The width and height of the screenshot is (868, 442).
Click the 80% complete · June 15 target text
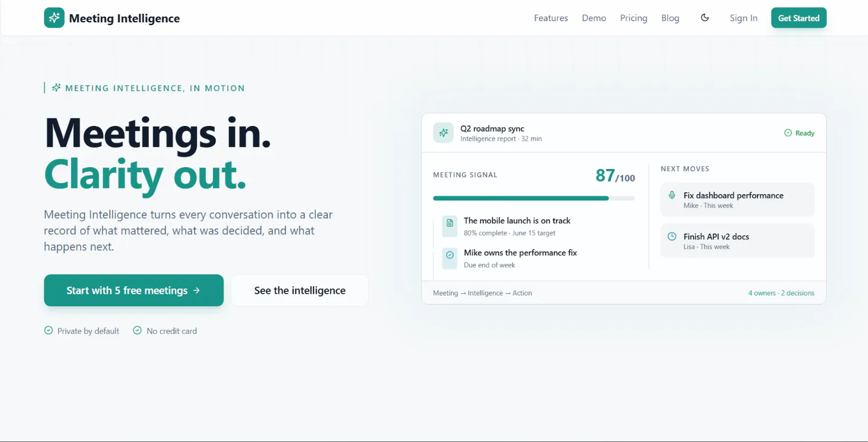510,233
